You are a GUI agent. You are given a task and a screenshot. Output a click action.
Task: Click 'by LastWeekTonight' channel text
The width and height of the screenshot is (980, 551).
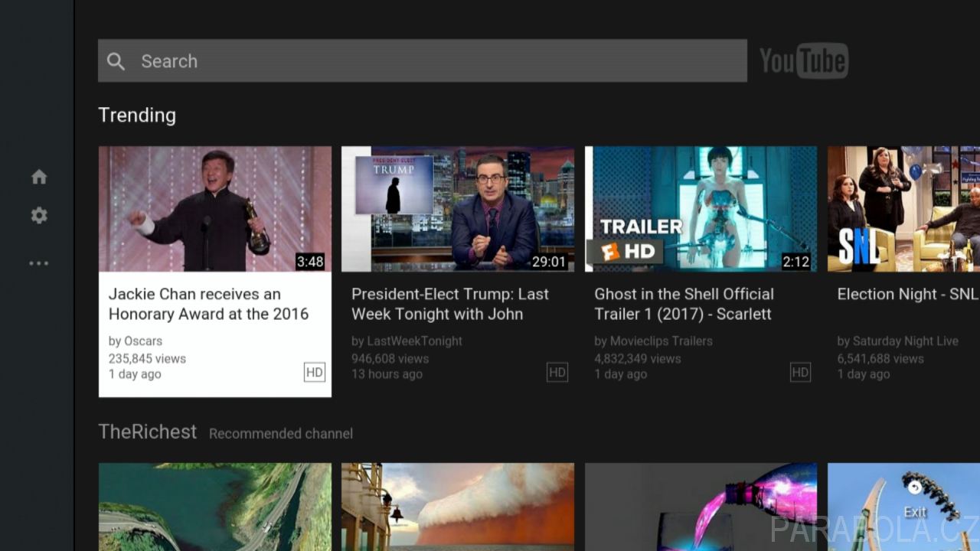407,341
